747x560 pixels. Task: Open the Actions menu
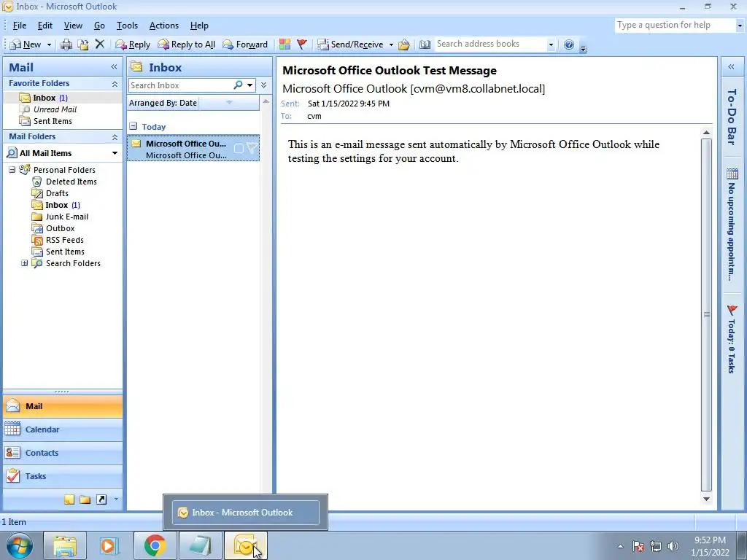point(164,26)
